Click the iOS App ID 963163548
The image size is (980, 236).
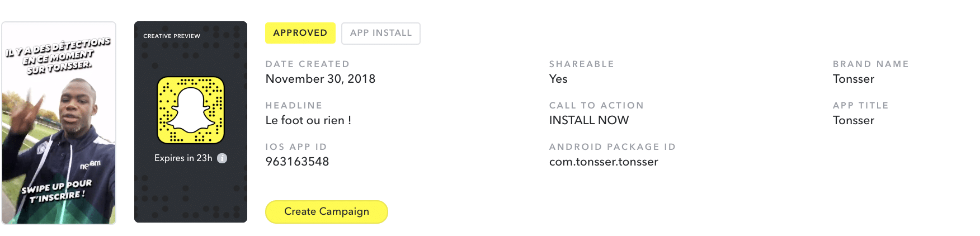pyautogui.click(x=297, y=162)
